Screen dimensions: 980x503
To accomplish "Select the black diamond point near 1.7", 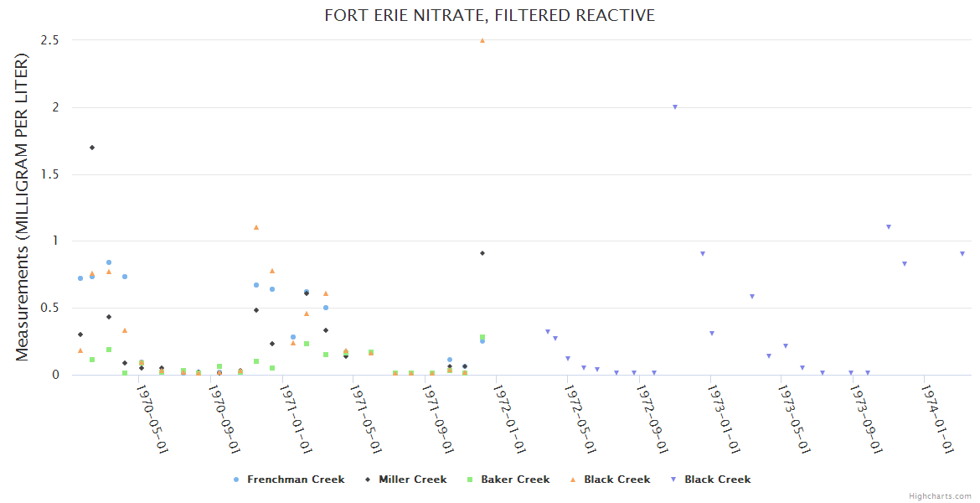I will pos(92,148).
